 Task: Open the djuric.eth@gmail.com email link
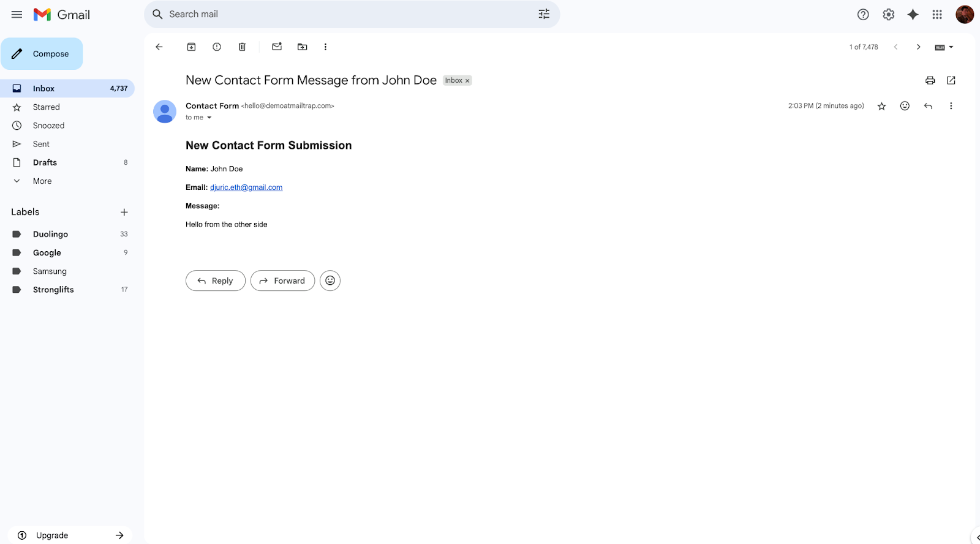[246, 187]
